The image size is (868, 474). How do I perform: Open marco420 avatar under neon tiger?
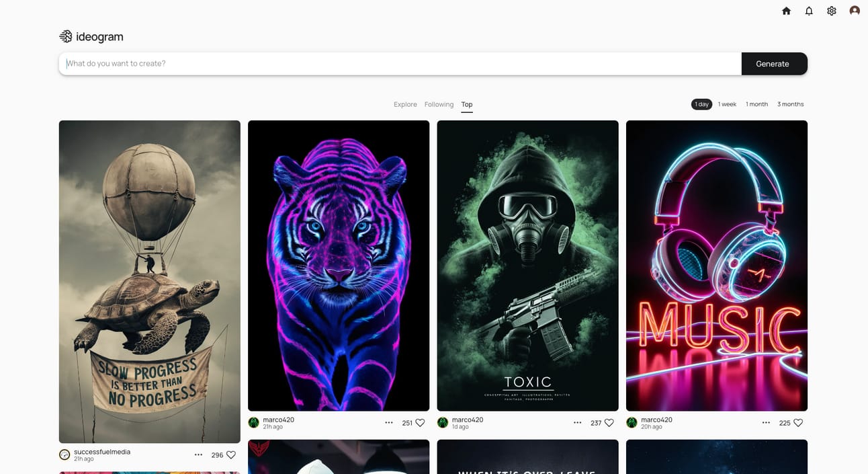pos(253,423)
